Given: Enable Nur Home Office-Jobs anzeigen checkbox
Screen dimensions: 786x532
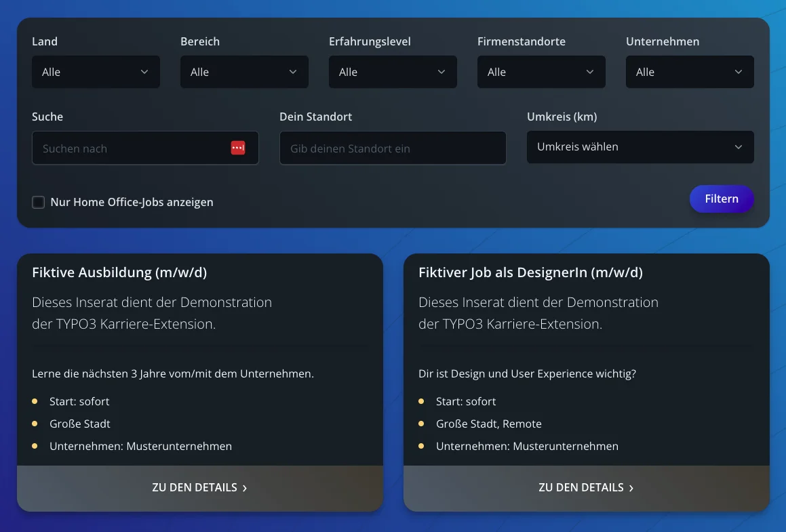Looking at the screenshot, I should pos(38,202).
